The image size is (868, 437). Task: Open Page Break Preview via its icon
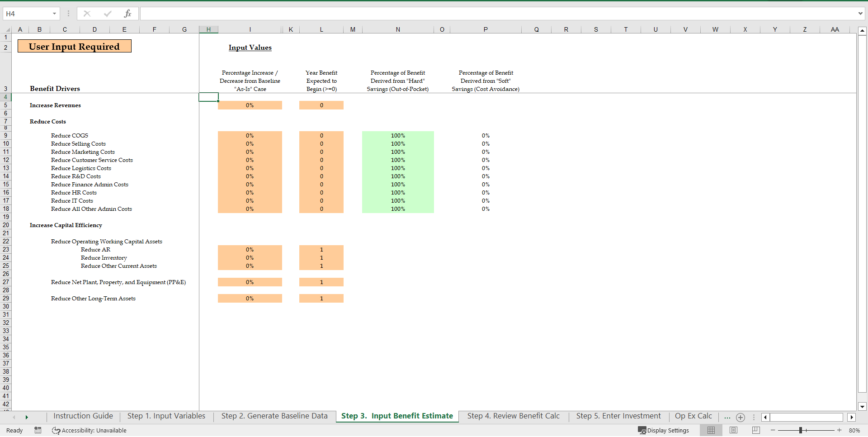click(755, 430)
